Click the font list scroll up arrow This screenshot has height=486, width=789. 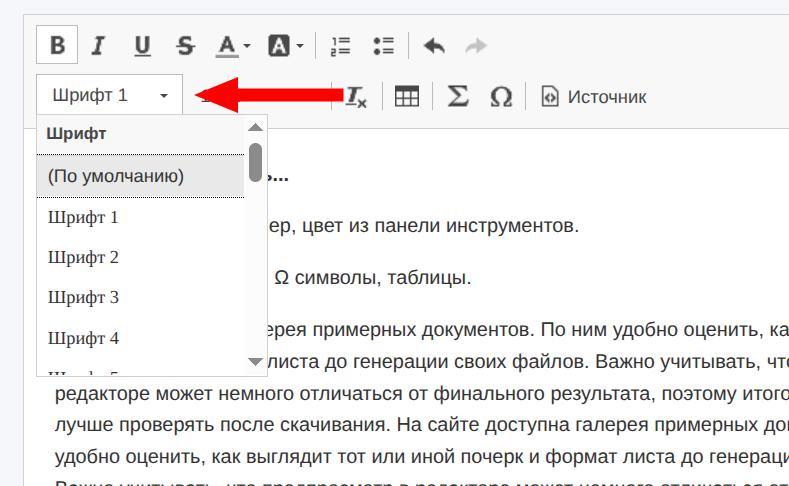(256, 127)
